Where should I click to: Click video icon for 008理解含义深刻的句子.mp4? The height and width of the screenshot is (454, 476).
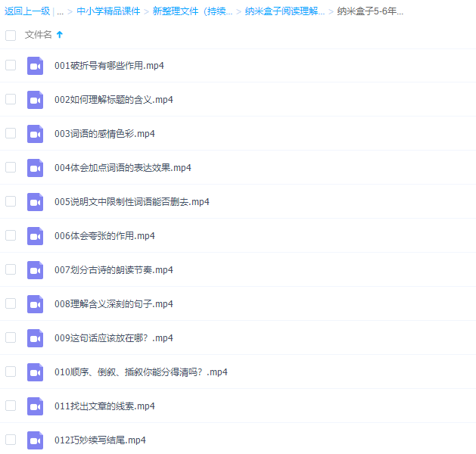[35, 304]
